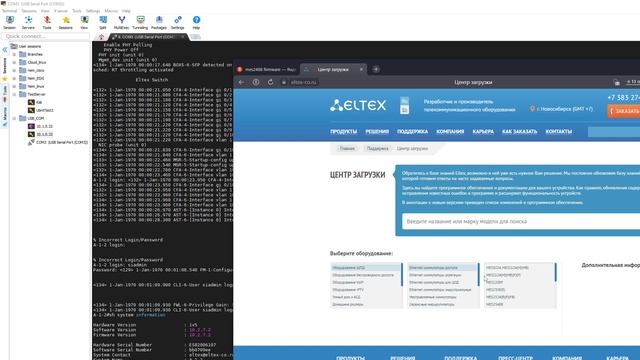Select the Центр загрузки browser tab
Viewport: 640px width, 360px height.
333,69
